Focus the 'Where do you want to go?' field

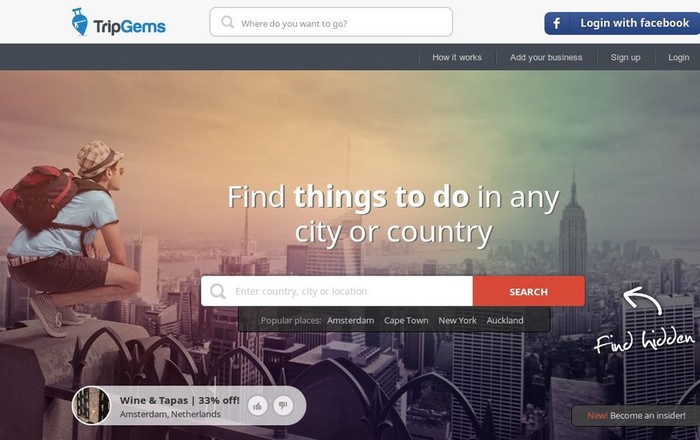click(x=331, y=22)
